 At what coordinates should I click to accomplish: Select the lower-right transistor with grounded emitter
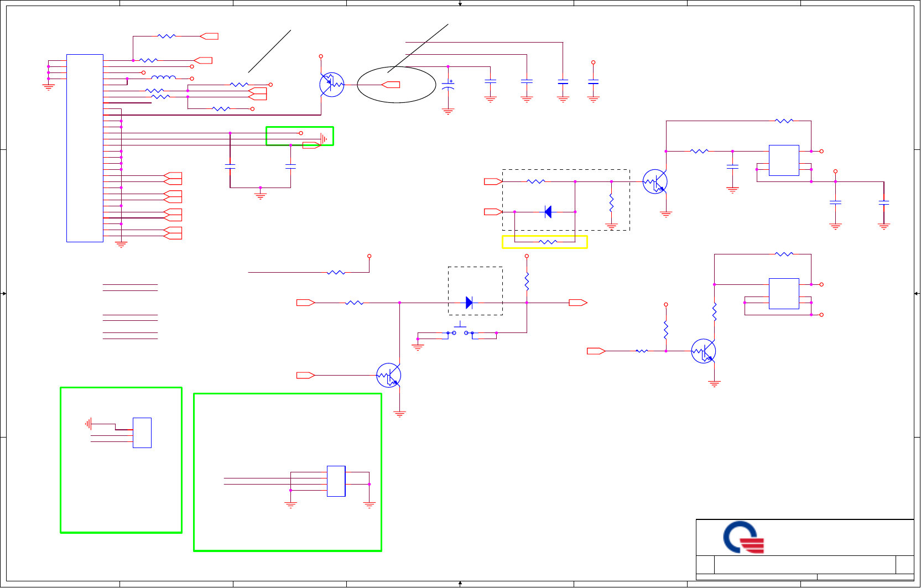[704, 351]
